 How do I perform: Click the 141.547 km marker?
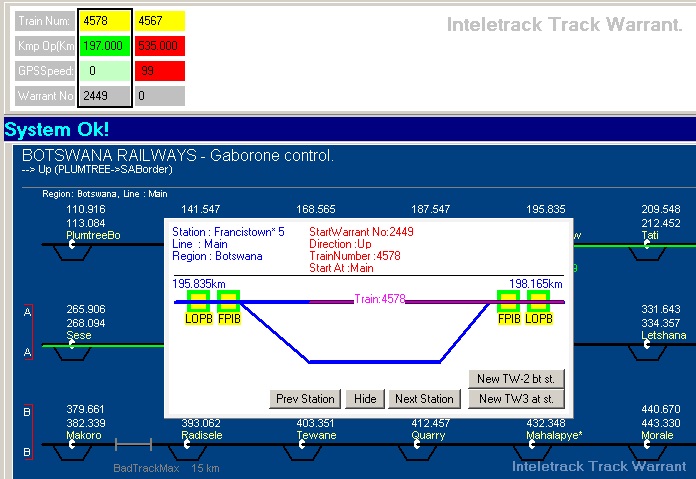tap(201, 209)
